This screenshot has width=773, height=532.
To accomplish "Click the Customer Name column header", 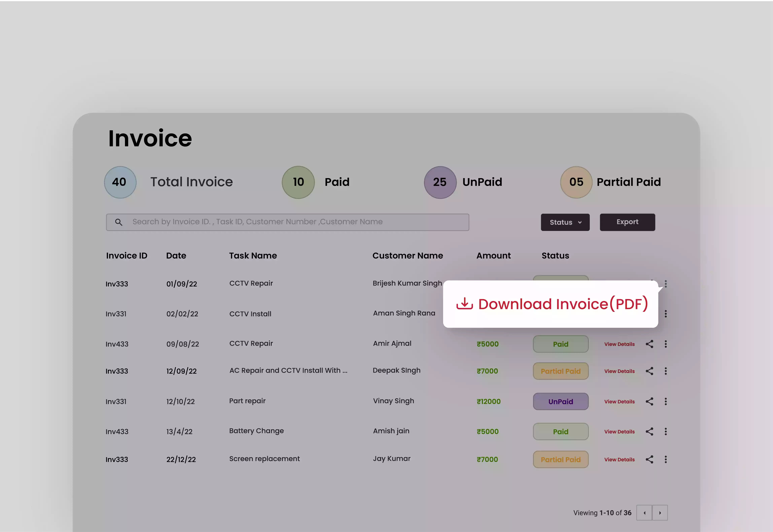I will point(408,256).
